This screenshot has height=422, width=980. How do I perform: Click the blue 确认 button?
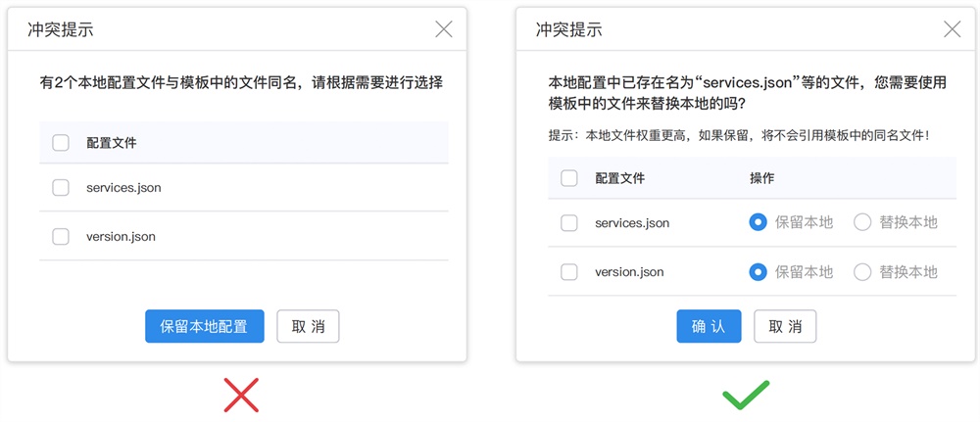tap(709, 326)
